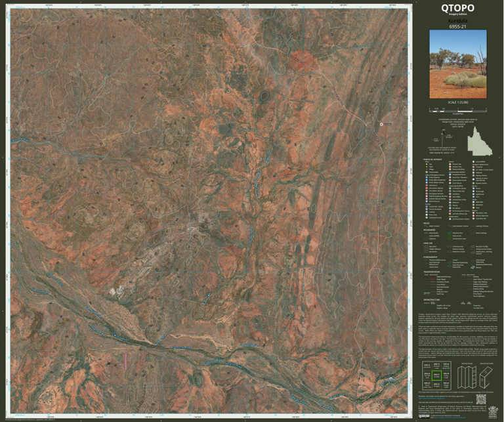Click the Queensland locator map inset
Viewport: 504px width, 422px height.
click(x=480, y=140)
